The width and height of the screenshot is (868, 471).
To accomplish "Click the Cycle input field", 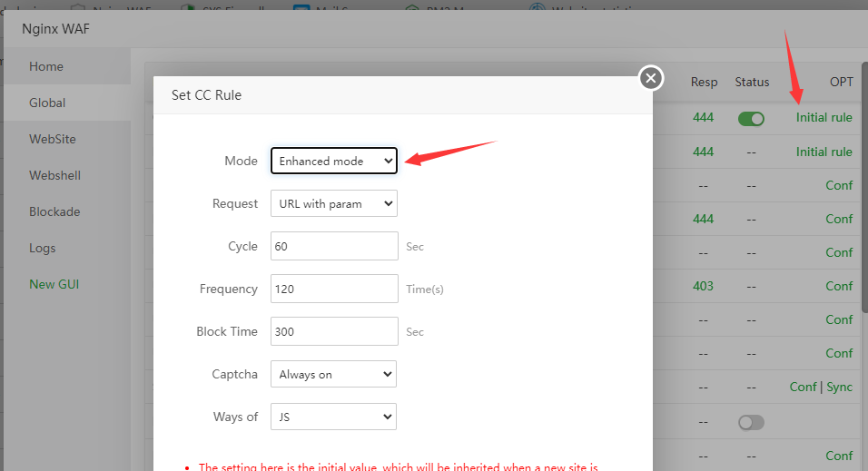I will click(x=334, y=246).
